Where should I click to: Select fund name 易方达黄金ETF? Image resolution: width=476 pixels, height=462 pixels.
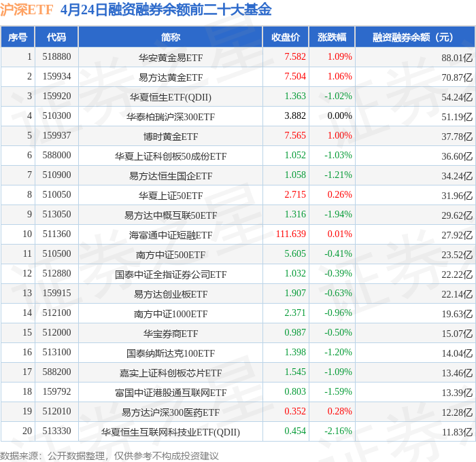pos(171,77)
